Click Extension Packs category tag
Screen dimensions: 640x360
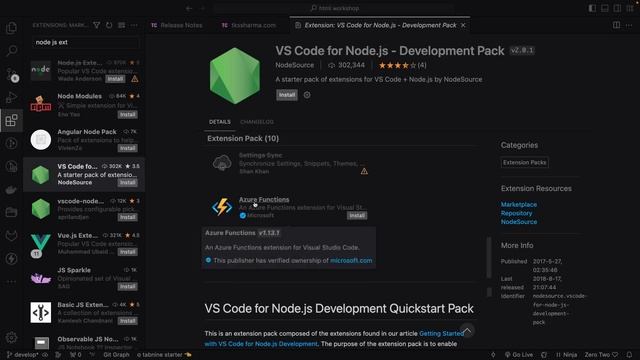[x=524, y=162]
